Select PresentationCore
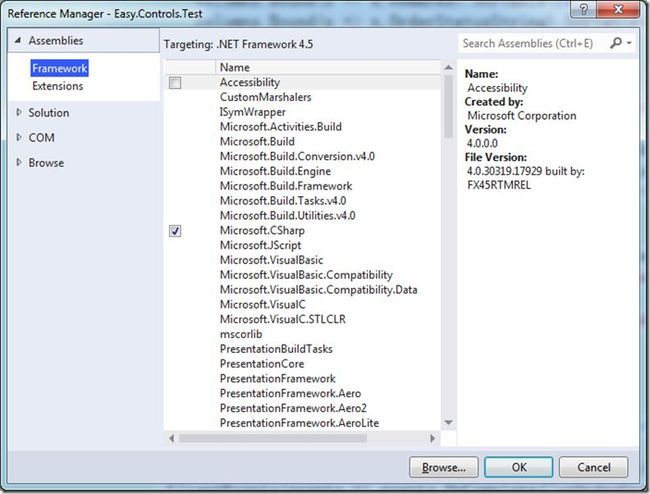 pyautogui.click(x=262, y=363)
